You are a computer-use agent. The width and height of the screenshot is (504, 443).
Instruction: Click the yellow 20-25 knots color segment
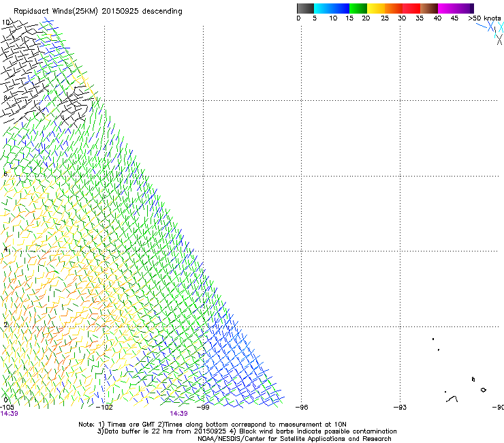tap(376, 8)
